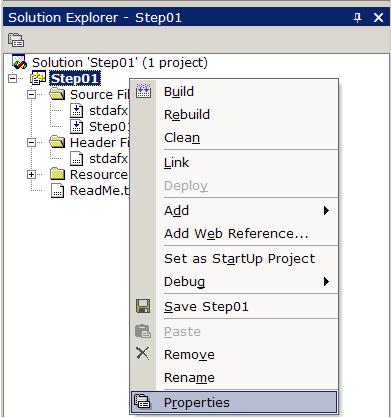This screenshot has width=391, height=418.
Task: Click the Properties icon in the context menu
Action: pos(142,402)
